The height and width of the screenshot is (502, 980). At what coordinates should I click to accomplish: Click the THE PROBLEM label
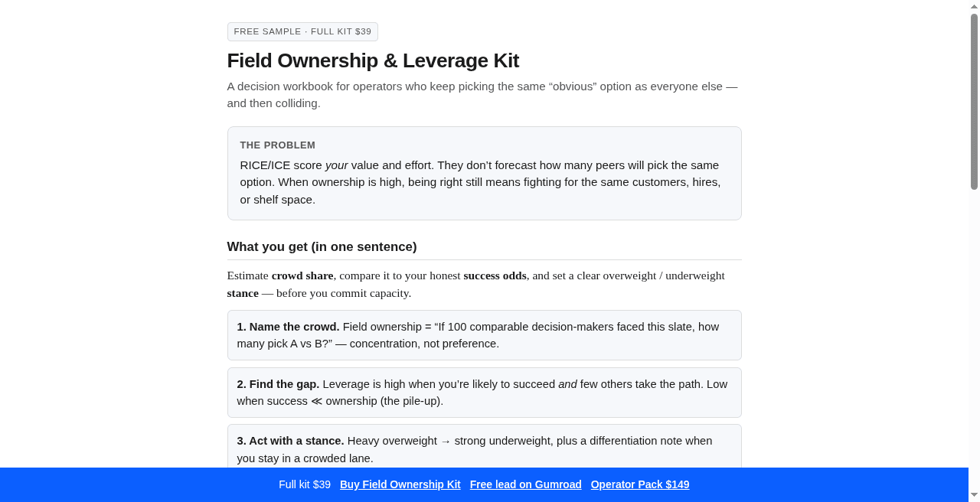tap(277, 145)
